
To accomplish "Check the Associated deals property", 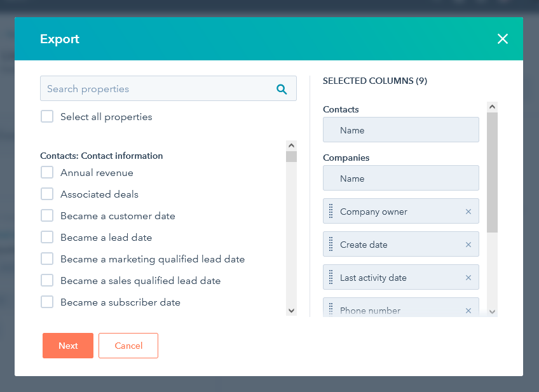I will [x=46, y=194].
